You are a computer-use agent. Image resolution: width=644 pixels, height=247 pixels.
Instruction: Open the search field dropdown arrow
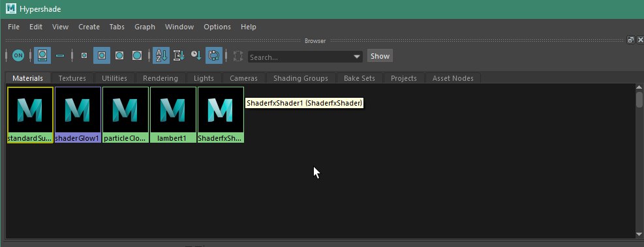coord(358,57)
